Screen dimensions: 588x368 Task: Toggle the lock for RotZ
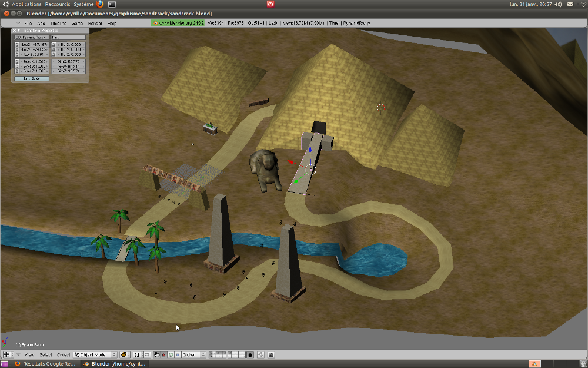[x=54, y=54]
